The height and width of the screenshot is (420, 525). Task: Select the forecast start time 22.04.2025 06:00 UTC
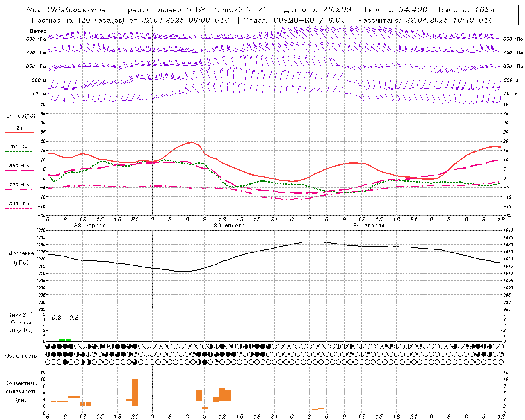(186, 20)
